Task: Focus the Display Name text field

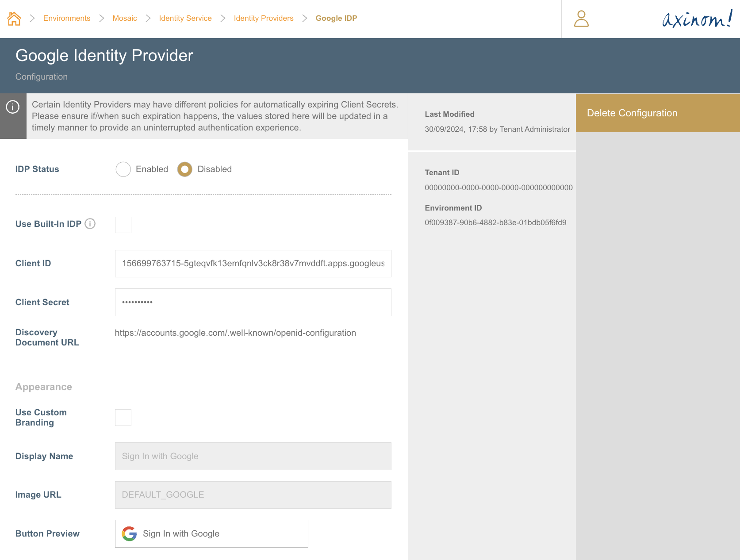Action: point(253,456)
